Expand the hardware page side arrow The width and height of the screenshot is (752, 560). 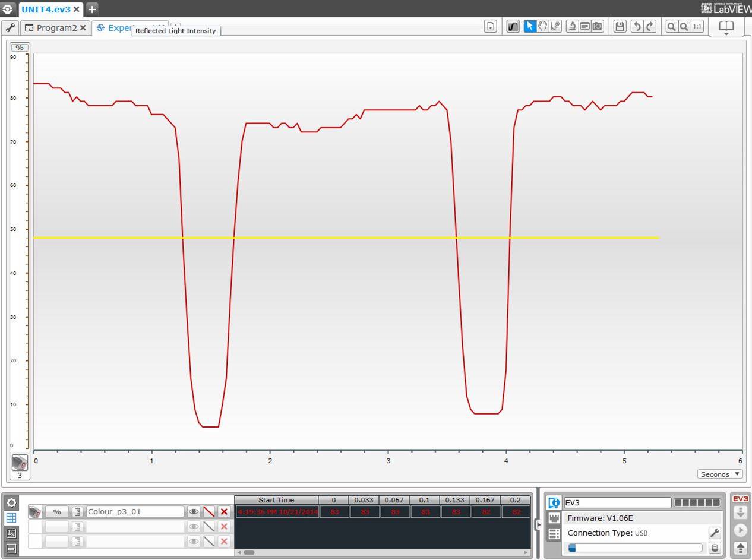[x=538, y=524]
